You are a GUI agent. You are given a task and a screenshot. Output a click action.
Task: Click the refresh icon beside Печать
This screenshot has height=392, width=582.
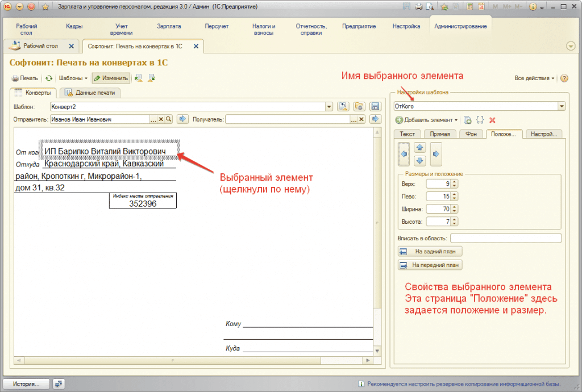(x=49, y=78)
